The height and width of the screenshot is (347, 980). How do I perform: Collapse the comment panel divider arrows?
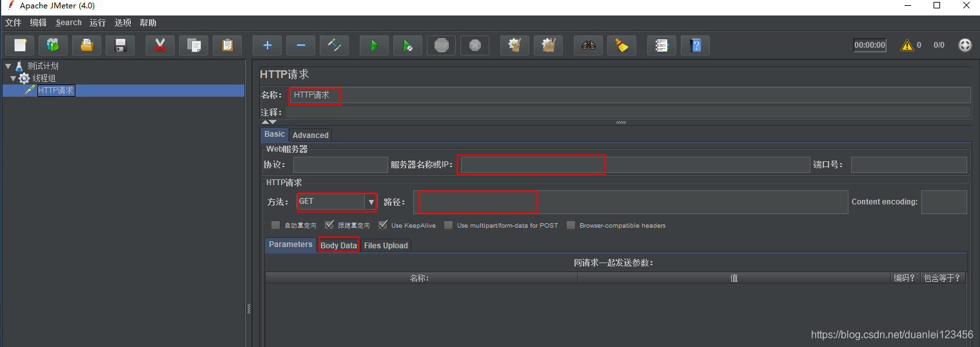point(269,122)
